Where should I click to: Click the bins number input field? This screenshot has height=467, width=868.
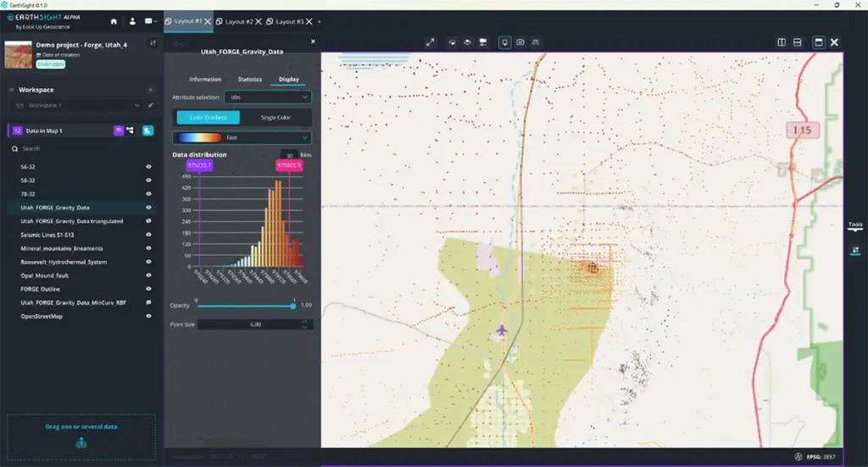pyautogui.click(x=289, y=155)
